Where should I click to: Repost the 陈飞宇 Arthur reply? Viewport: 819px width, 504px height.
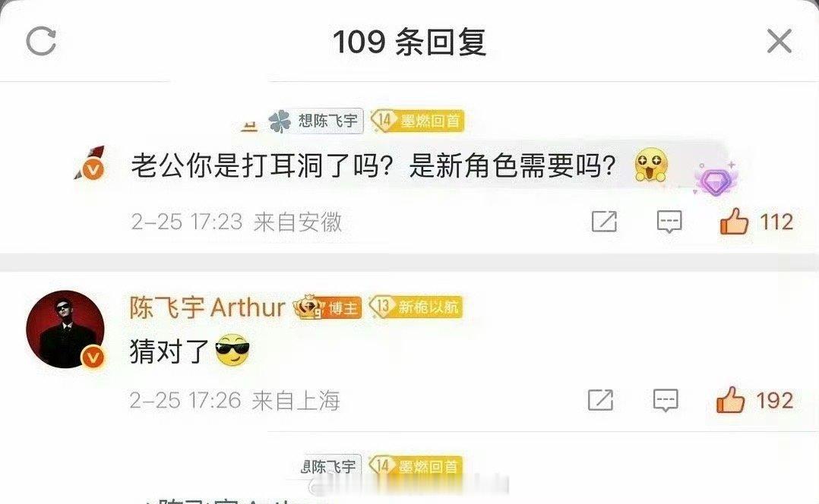click(x=600, y=400)
